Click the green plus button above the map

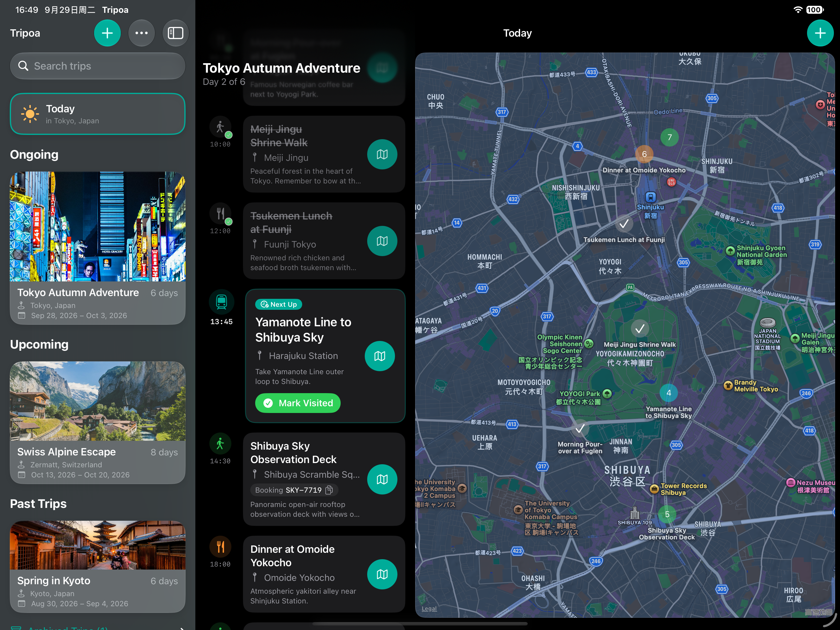[820, 33]
